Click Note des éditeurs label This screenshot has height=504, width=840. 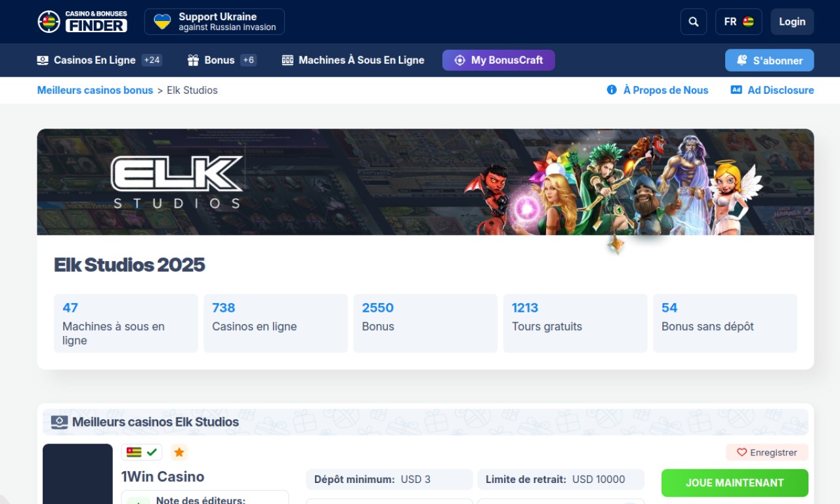click(x=201, y=500)
